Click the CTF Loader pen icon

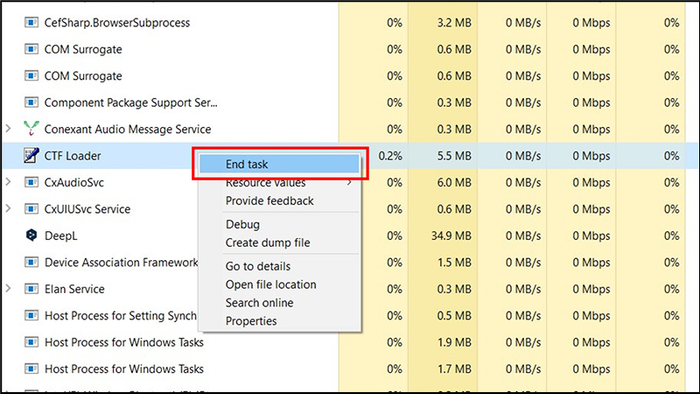pos(31,155)
